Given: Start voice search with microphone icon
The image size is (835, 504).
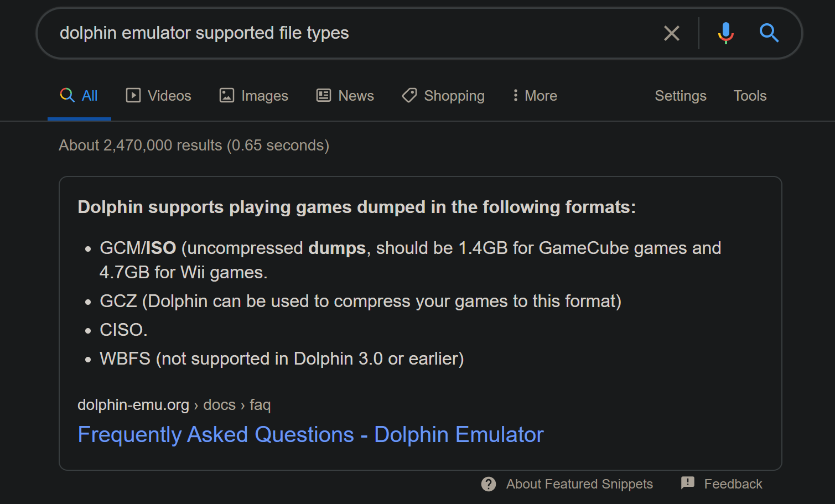Looking at the screenshot, I should [725, 33].
